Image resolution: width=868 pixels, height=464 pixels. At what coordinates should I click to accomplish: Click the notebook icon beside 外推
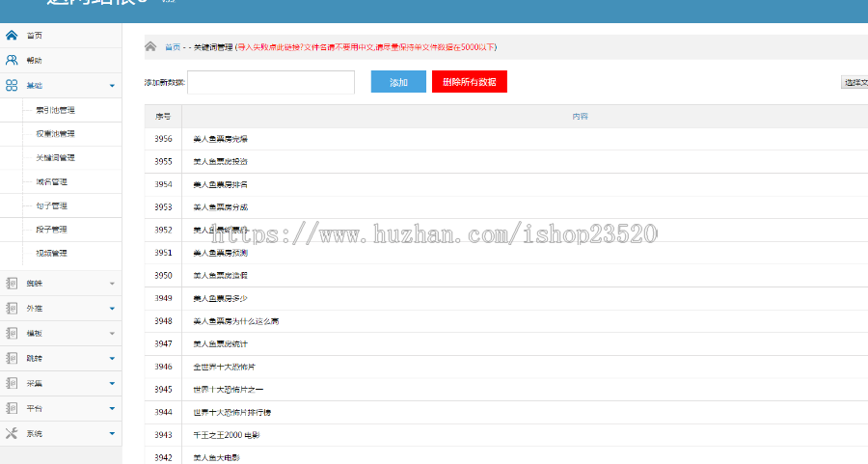[12, 309]
